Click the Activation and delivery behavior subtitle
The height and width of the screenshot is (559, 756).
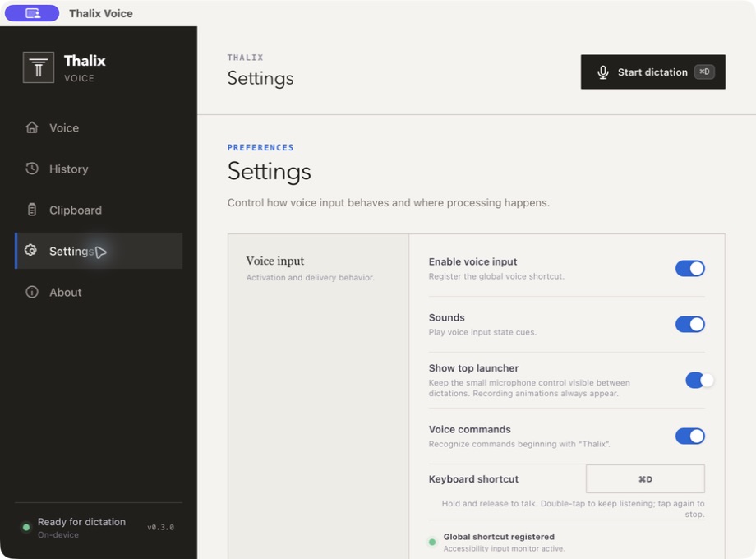pos(311,277)
